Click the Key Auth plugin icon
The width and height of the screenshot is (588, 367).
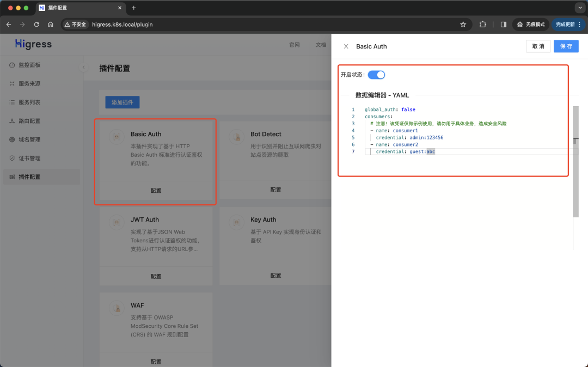coord(237,222)
